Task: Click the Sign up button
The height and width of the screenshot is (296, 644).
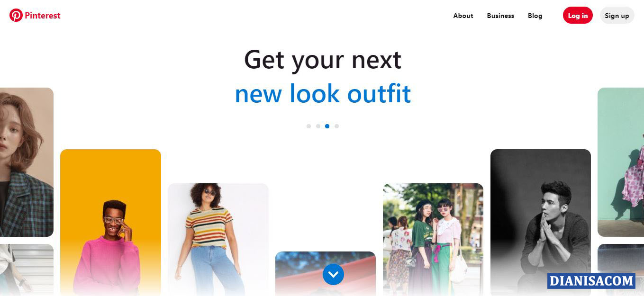Action: pyautogui.click(x=617, y=16)
